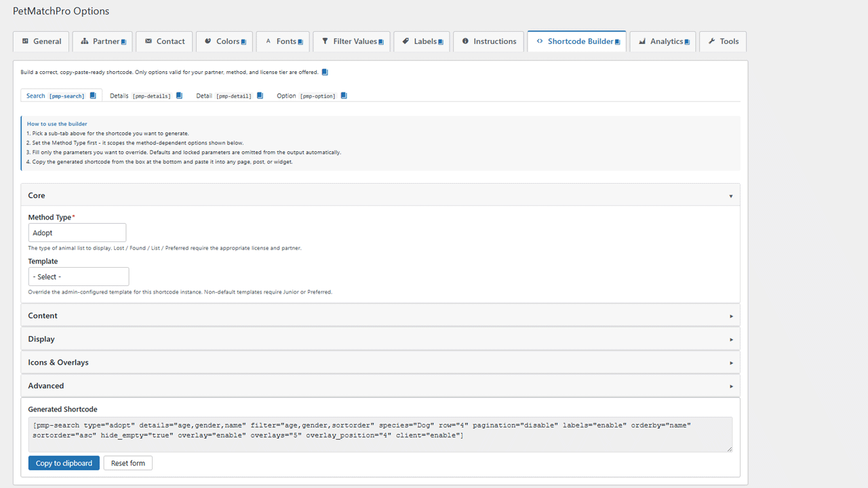Select the Shortcode Builder tab

pyautogui.click(x=576, y=41)
